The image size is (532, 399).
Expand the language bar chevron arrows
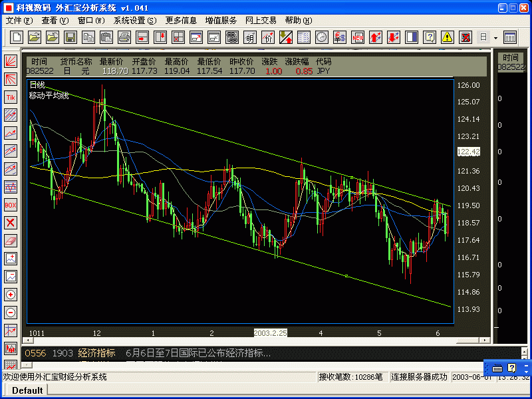[x=526, y=370]
